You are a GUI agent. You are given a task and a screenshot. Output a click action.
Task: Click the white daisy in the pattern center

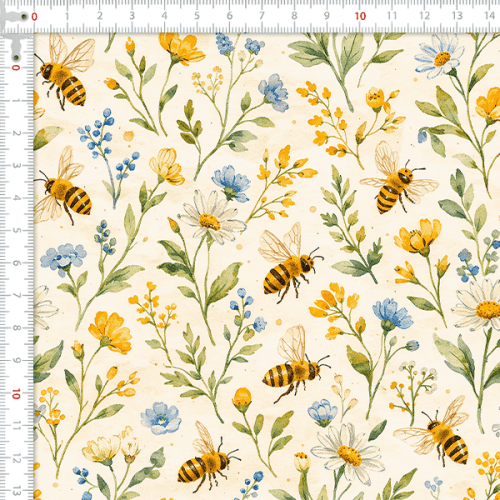[x=211, y=217]
